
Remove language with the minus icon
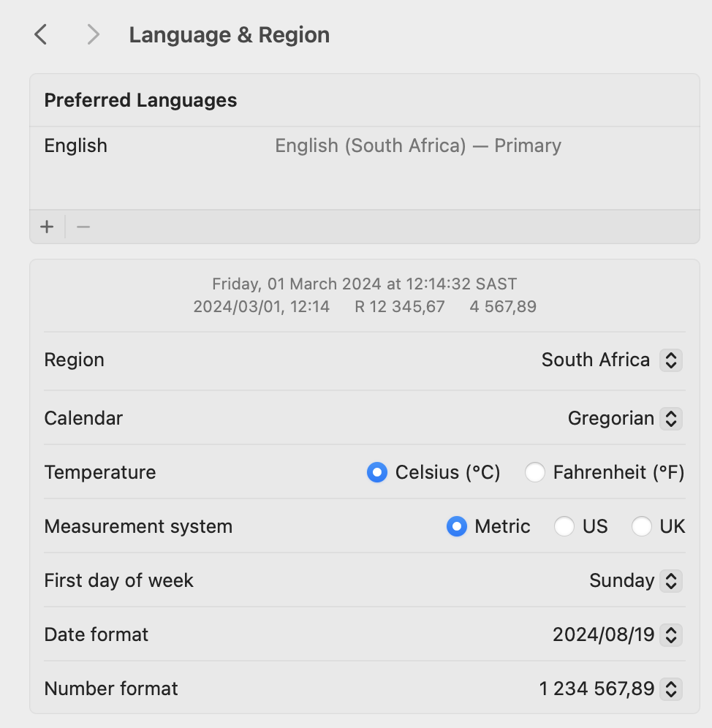pyautogui.click(x=83, y=227)
